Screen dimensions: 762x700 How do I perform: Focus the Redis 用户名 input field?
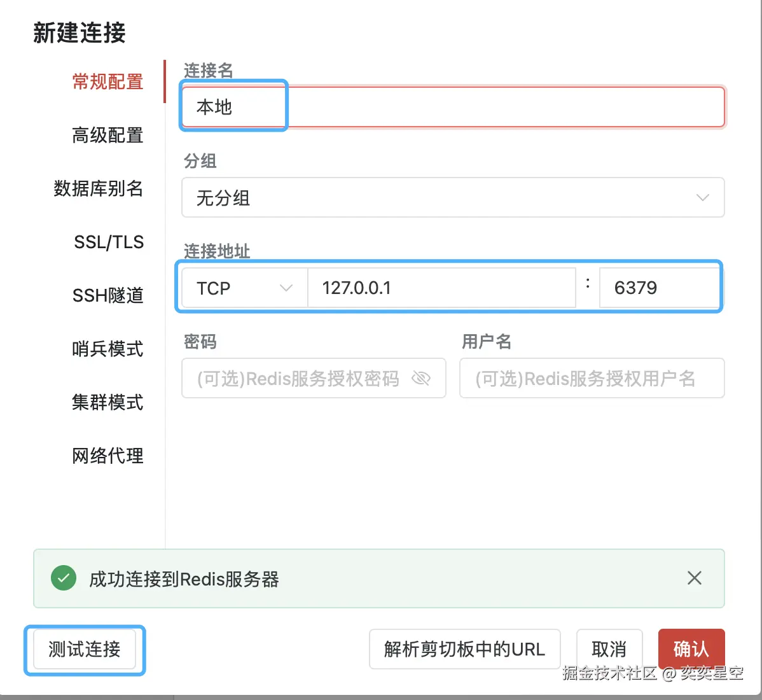click(592, 379)
